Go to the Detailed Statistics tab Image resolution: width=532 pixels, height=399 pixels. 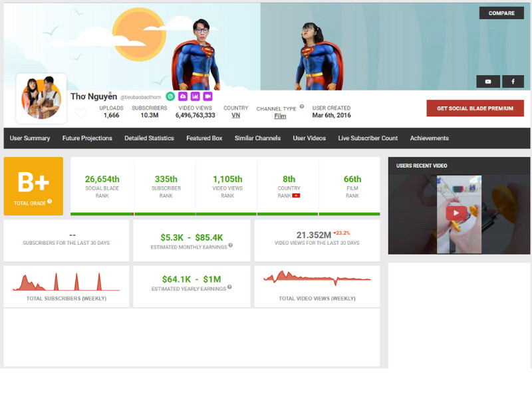[149, 138]
